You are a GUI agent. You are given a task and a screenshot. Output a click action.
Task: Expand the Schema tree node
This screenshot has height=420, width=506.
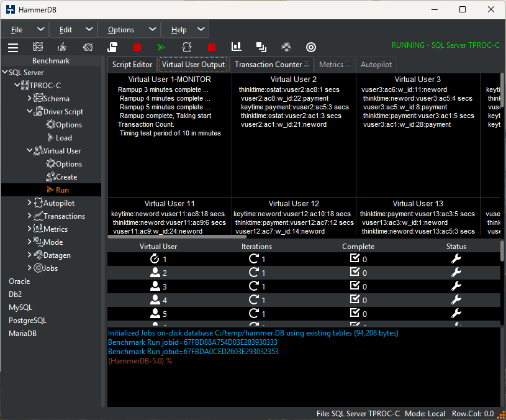(29, 98)
